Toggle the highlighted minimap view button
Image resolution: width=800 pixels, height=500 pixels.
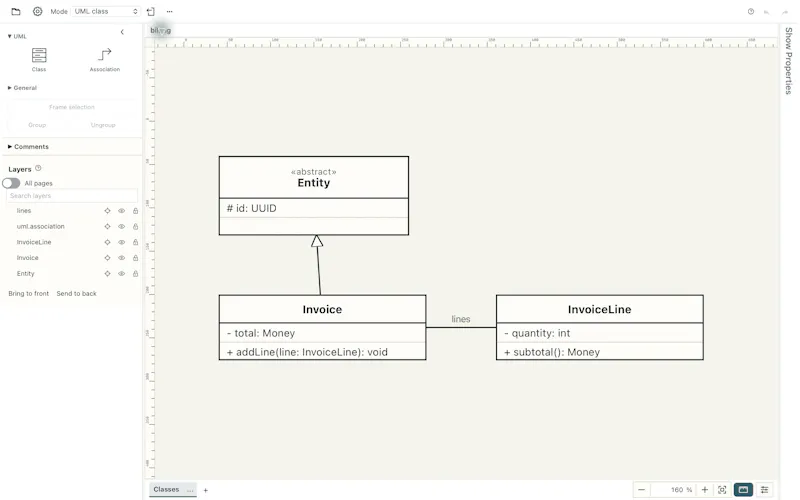click(x=743, y=490)
